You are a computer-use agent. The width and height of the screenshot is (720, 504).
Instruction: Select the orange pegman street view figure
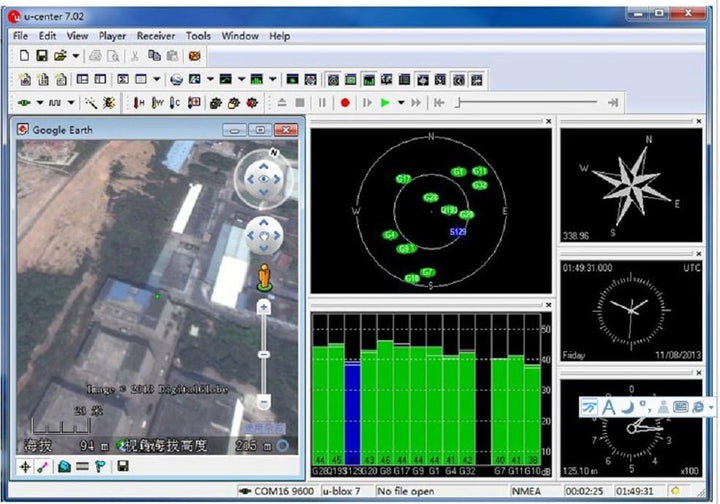click(x=264, y=277)
